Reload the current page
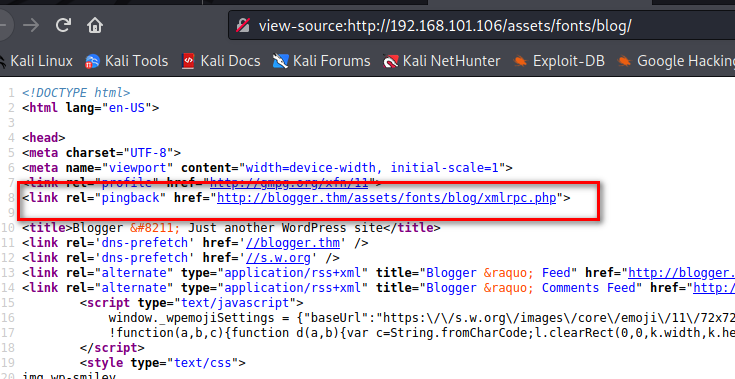Screen dimensions: 735x379 [x=63, y=25]
